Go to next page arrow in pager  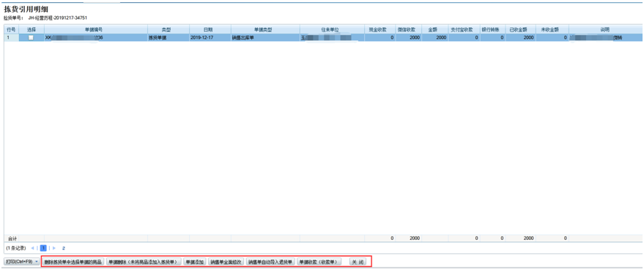tap(53, 248)
